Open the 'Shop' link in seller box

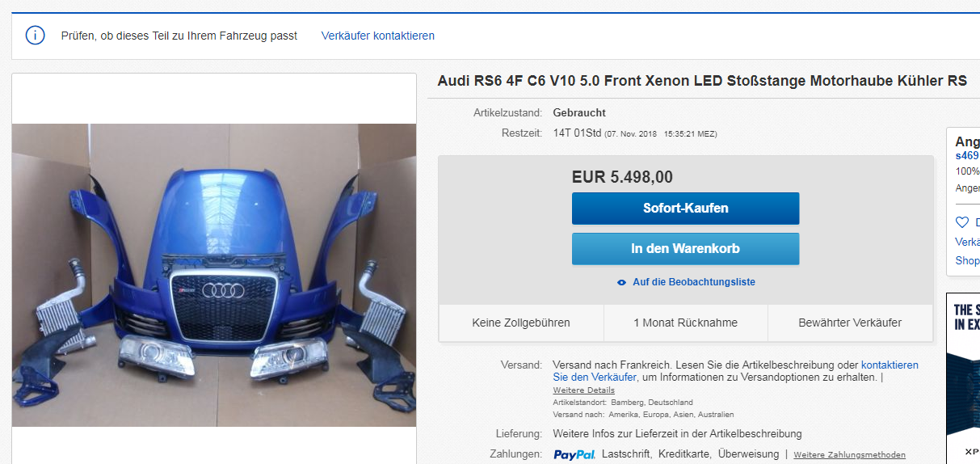coord(967,260)
